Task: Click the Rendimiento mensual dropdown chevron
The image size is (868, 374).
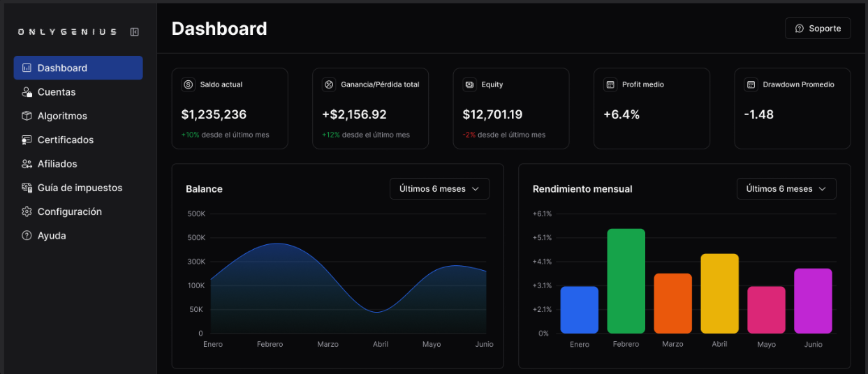Action: [823, 189]
